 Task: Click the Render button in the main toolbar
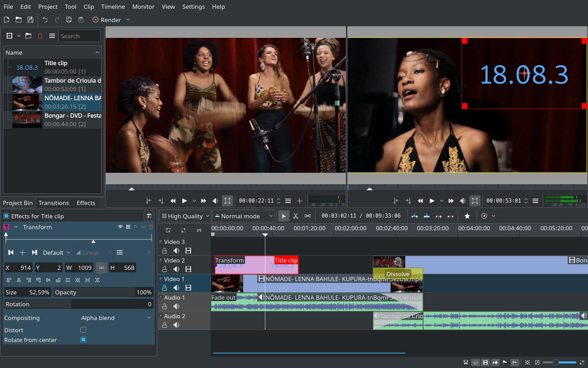tap(107, 20)
